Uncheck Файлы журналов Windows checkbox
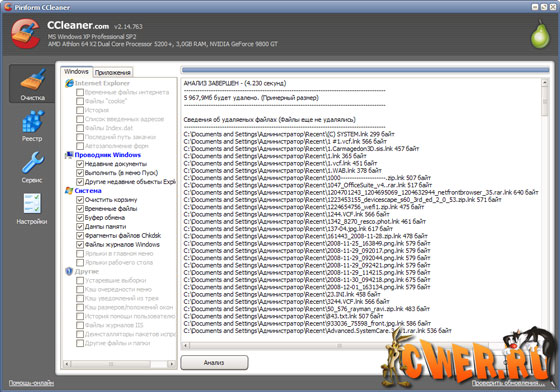 coord(80,245)
